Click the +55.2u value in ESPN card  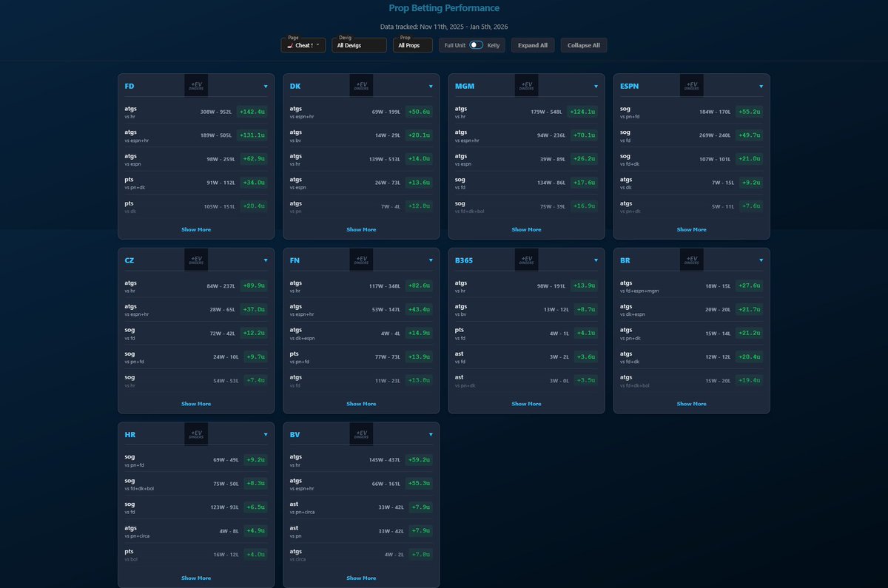749,112
